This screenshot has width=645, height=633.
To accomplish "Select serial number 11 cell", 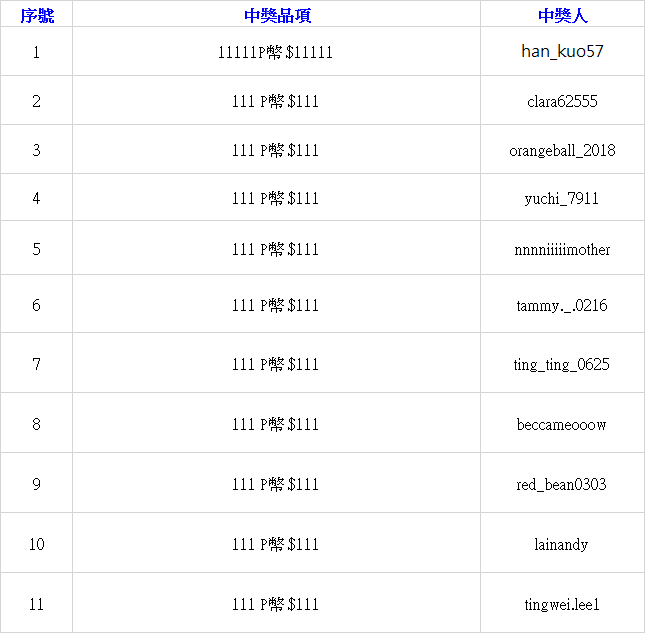I will pos(36,604).
